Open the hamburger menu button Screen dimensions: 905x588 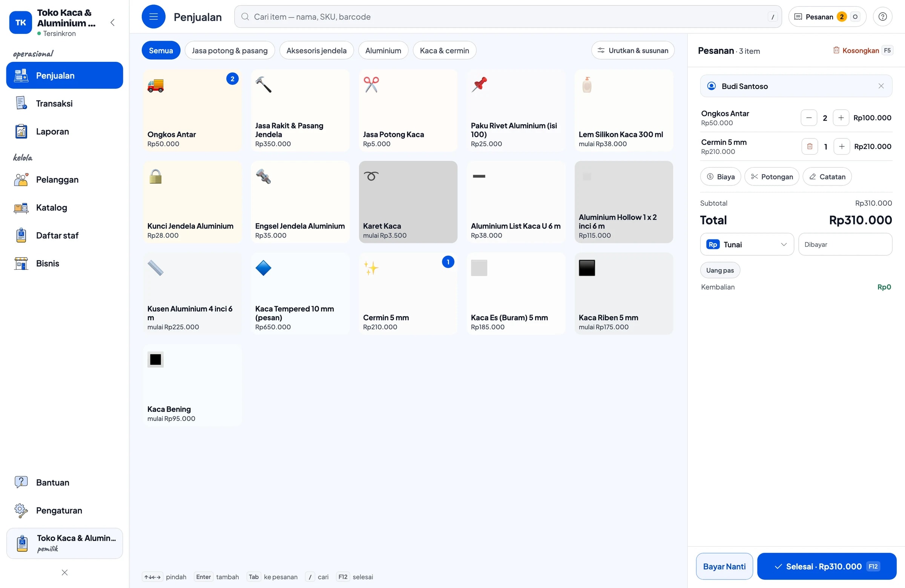tap(153, 17)
